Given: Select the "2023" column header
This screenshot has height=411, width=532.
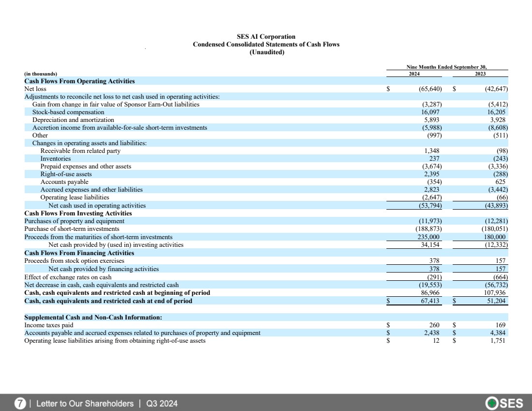Looking at the screenshot, I should [480, 74].
